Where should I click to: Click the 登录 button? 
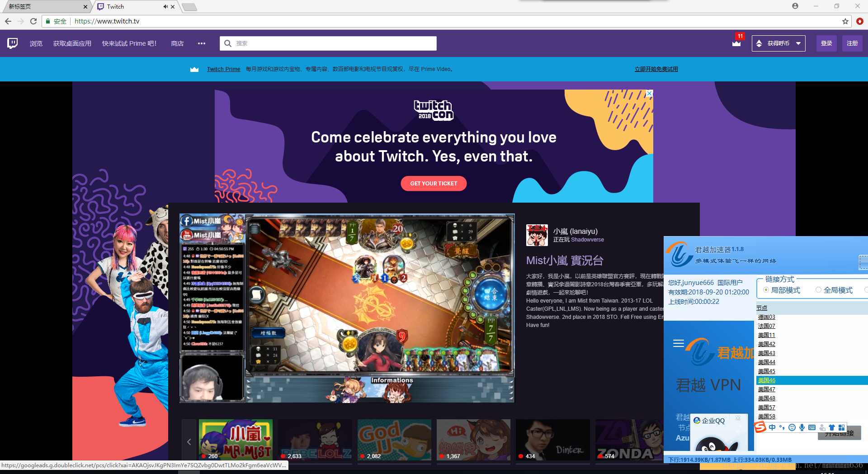(x=826, y=43)
